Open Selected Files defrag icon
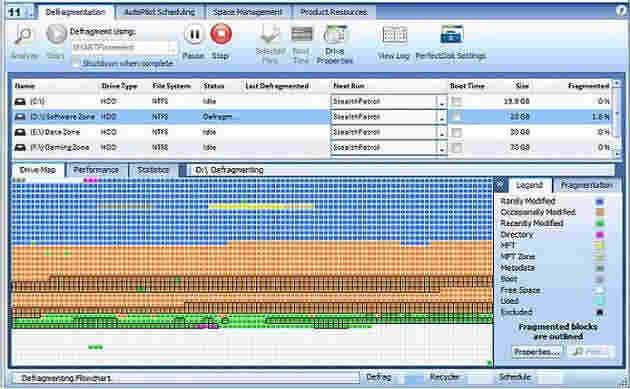The image size is (630, 389). tap(270, 35)
